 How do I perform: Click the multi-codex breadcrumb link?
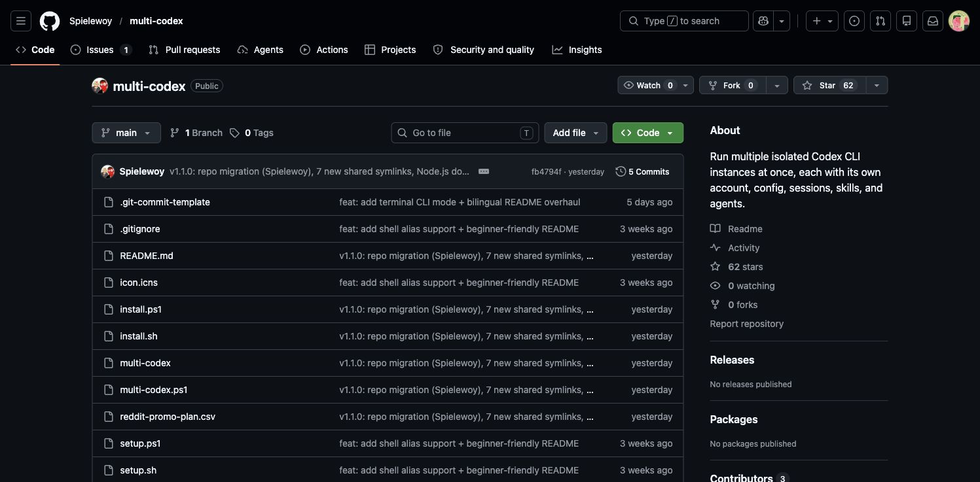[156, 21]
